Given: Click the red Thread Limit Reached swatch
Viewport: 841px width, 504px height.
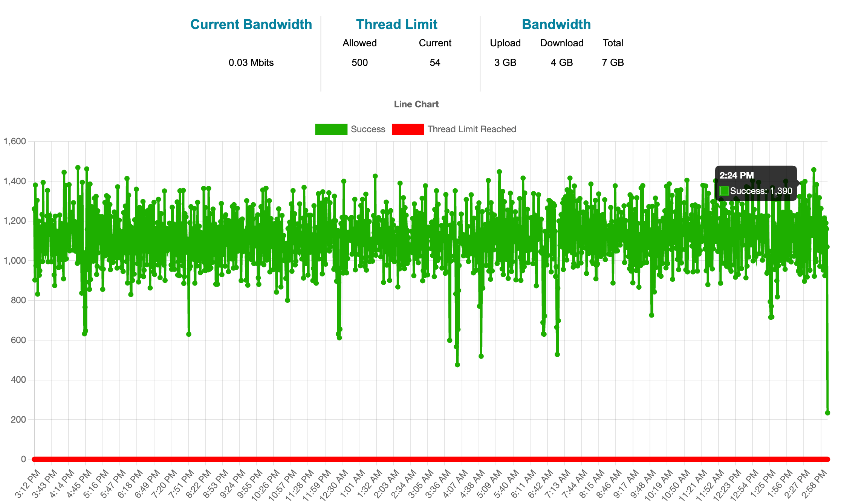Looking at the screenshot, I should coord(408,129).
